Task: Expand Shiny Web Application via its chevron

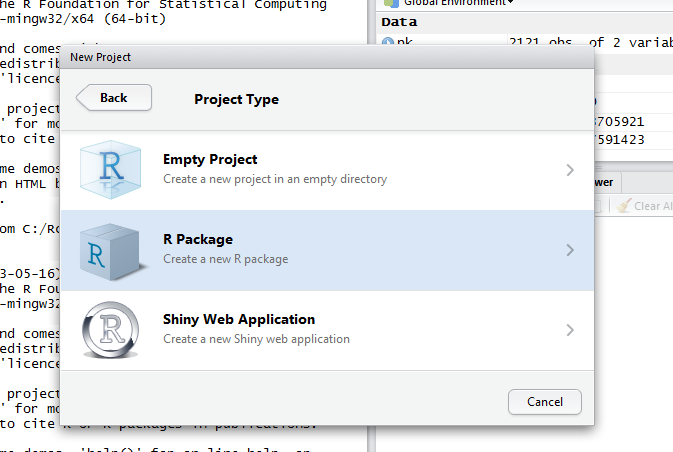Action: 570,330
